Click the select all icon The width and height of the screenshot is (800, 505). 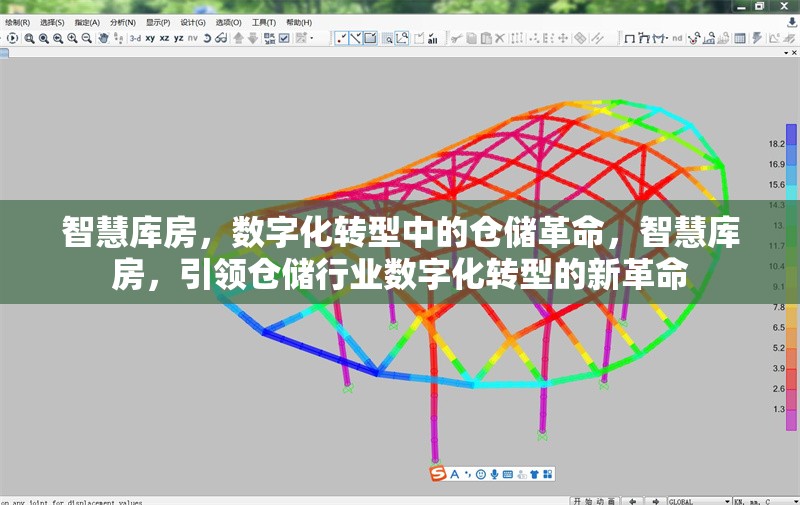(433, 38)
